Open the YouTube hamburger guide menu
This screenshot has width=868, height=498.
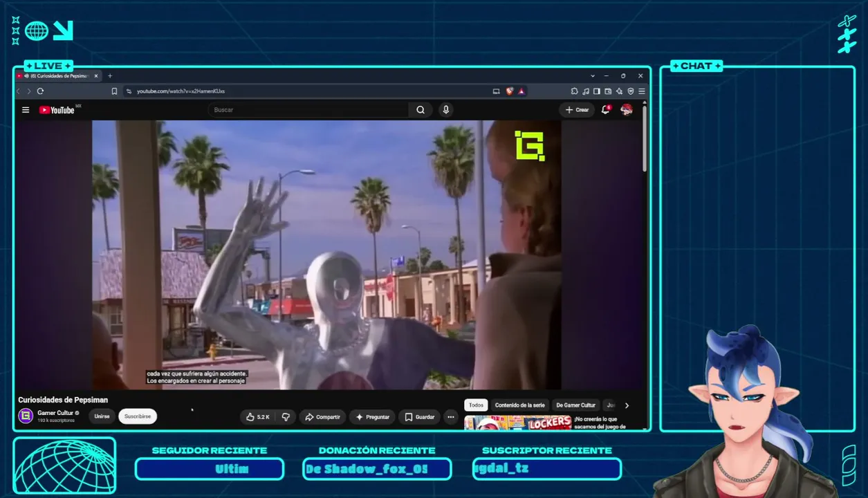coord(26,110)
